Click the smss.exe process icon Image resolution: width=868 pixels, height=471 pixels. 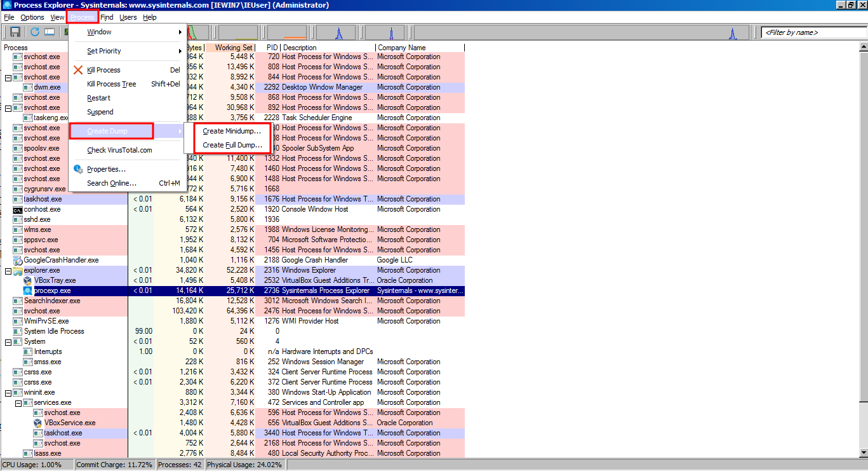(28, 362)
